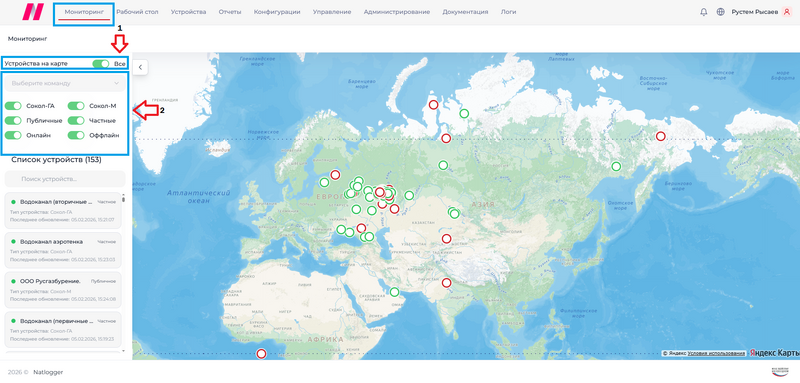
Task: Open notifications bell
Action: pos(704,12)
